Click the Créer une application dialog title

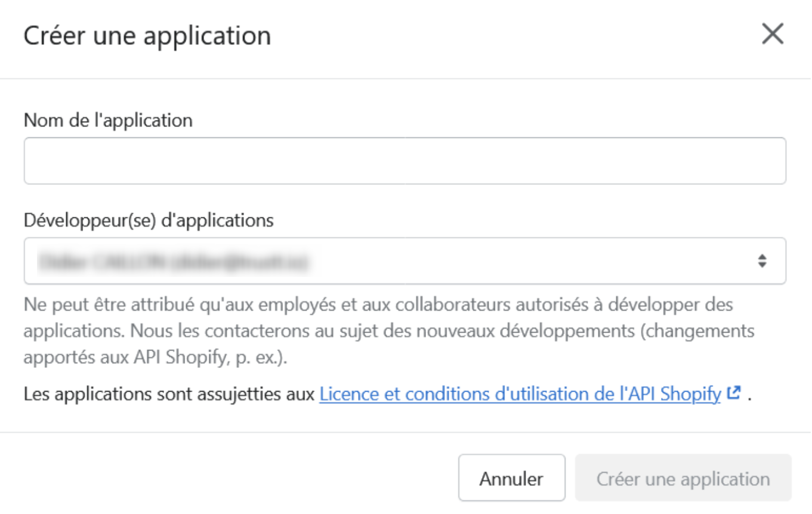click(x=147, y=36)
